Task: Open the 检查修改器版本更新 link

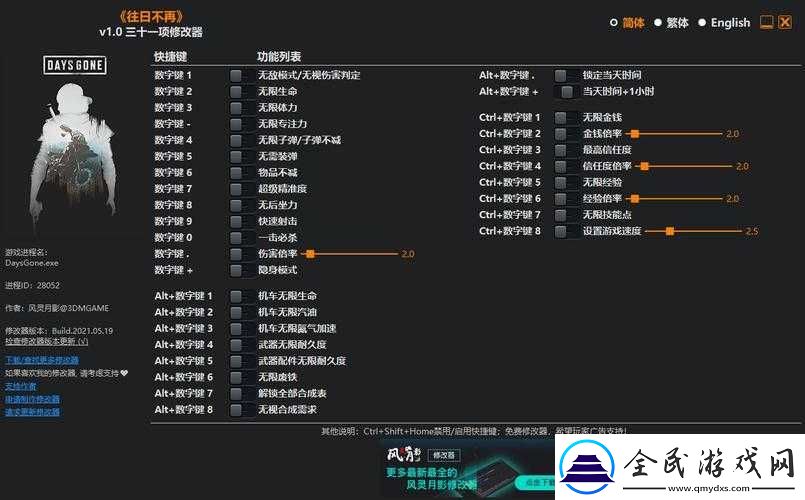Action: pos(47,341)
